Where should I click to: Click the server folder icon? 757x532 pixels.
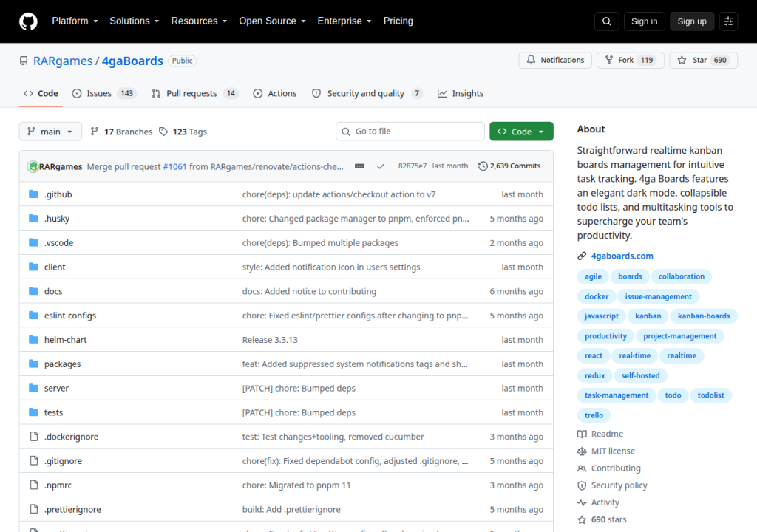pyautogui.click(x=34, y=388)
